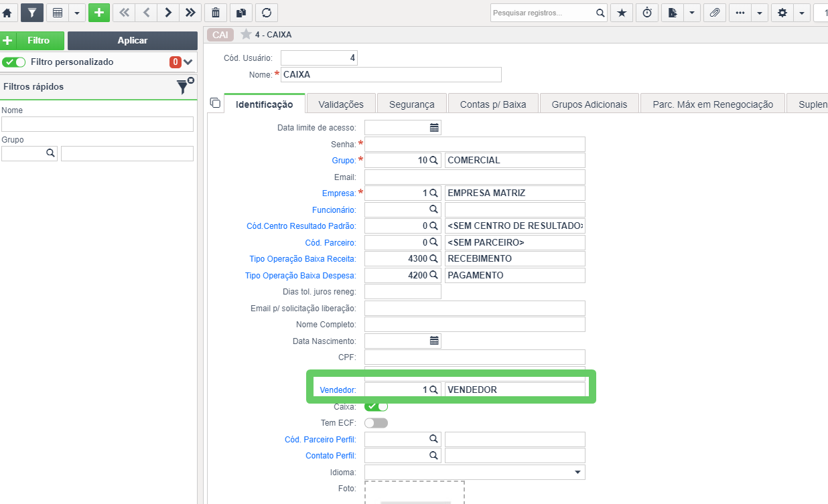The width and height of the screenshot is (828, 504).
Task: Favorite record 4 - CAIXA star
Action: 246,34
